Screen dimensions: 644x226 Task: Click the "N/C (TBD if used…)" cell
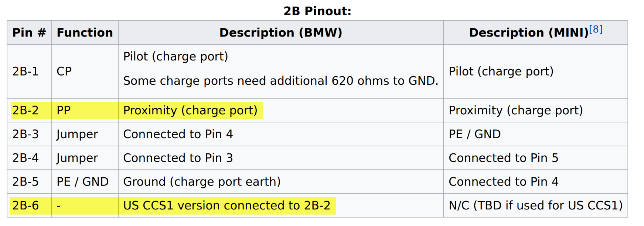pyautogui.click(x=535, y=205)
